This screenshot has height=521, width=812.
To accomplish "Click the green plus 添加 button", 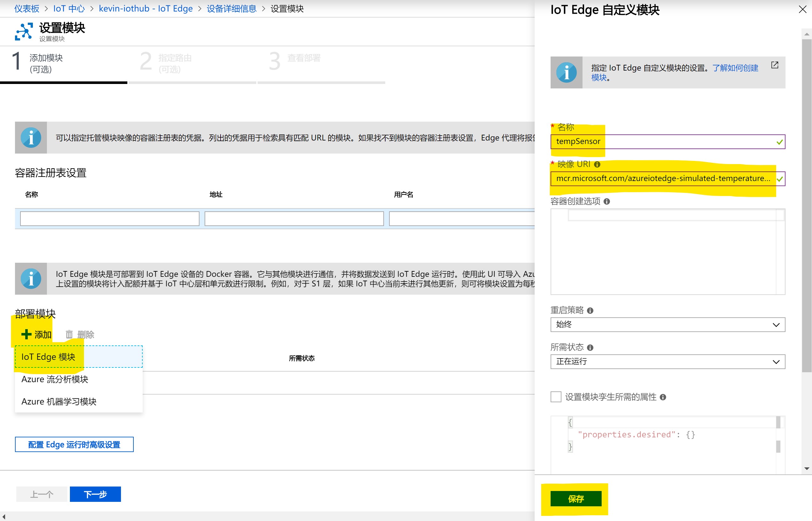I will pos(36,335).
